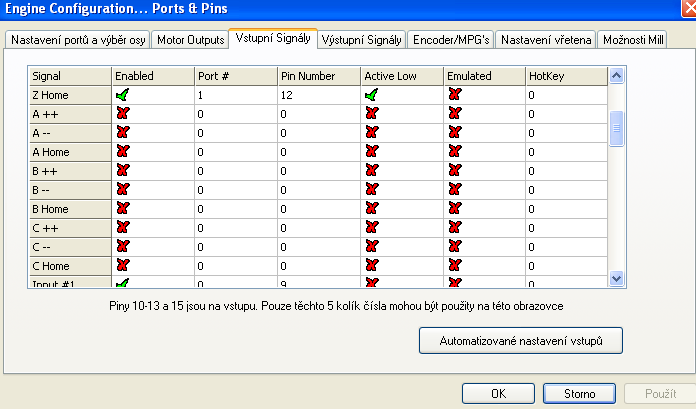Toggle Active Low checkmark for Z Home
The image size is (696, 409).
[x=373, y=94]
